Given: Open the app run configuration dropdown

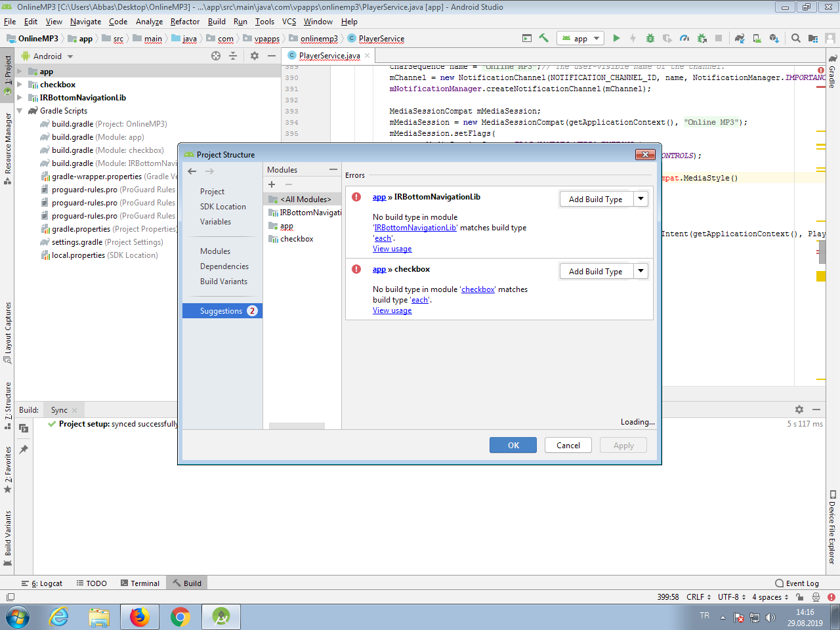Looking at the screenshot, I should coord(581,39).
